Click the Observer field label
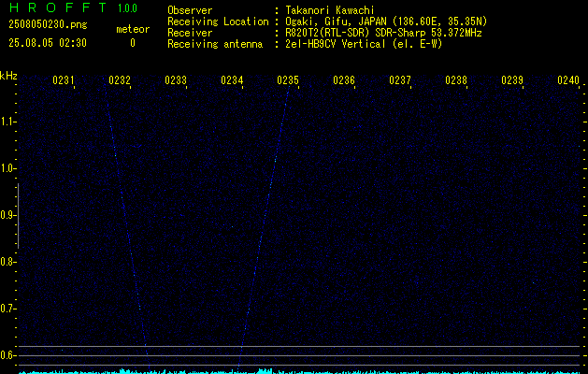This screenshot has width=588, height=374. point(190,10)
